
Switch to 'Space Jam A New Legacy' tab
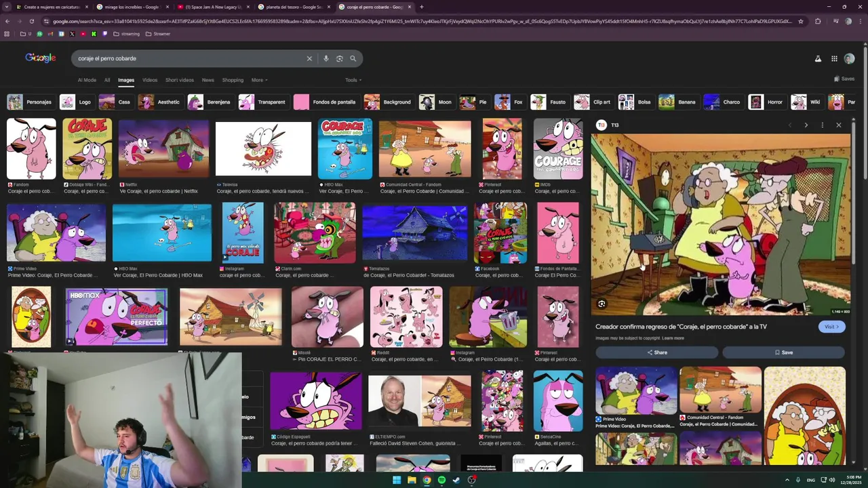click(x=212, y=7)
